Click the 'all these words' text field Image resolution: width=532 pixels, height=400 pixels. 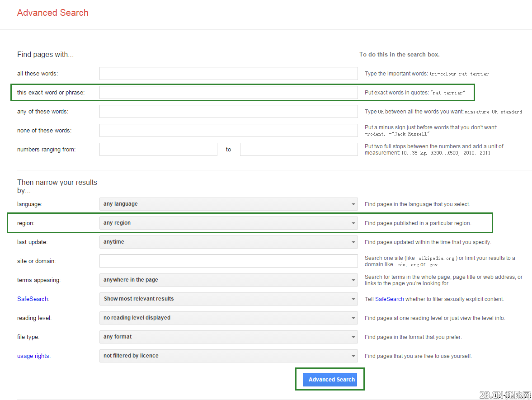click(x=228, y=74)
